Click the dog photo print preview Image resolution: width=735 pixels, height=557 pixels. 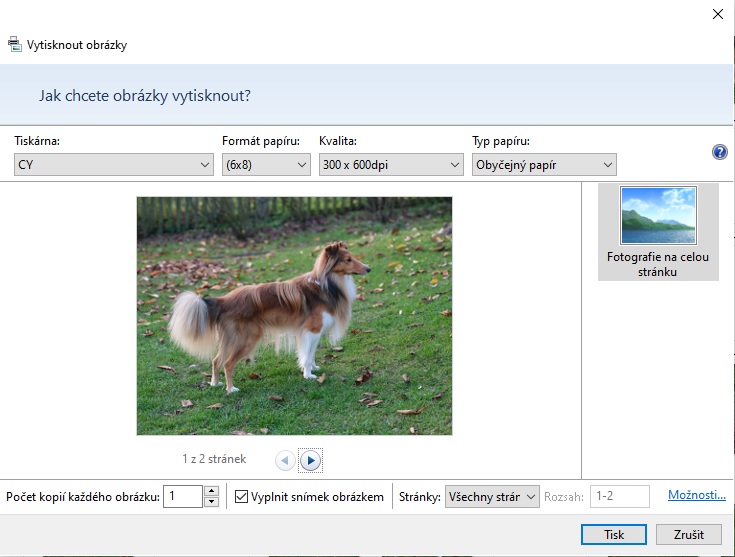pyautogui.click(x=294, y=315)
